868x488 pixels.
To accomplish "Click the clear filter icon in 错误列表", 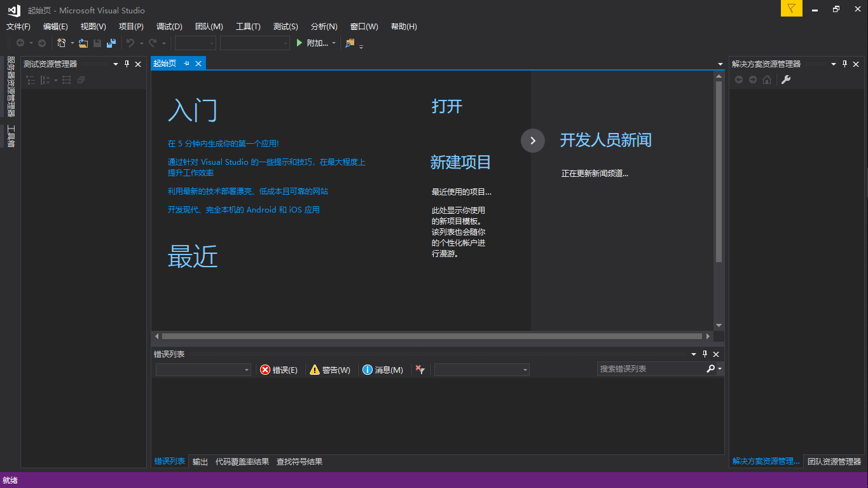I will point(420,370).
